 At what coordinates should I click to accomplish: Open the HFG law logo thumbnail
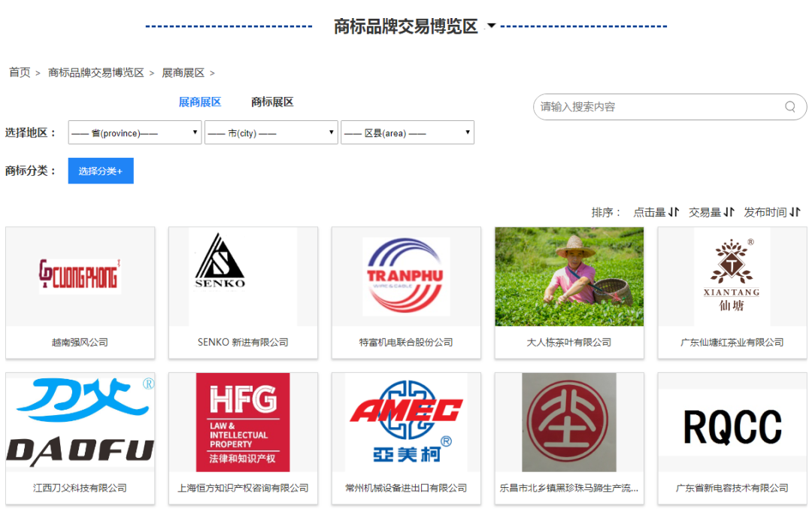[243, 423]
